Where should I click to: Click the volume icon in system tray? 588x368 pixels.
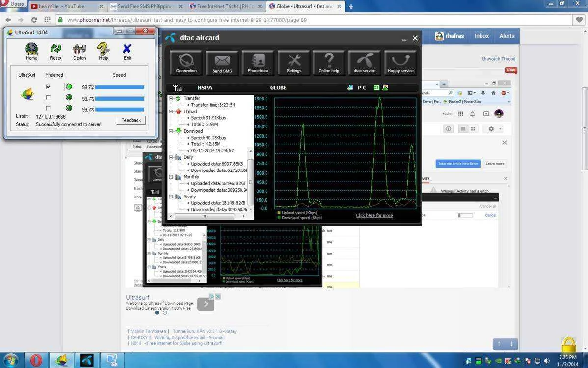coord(547,361)
